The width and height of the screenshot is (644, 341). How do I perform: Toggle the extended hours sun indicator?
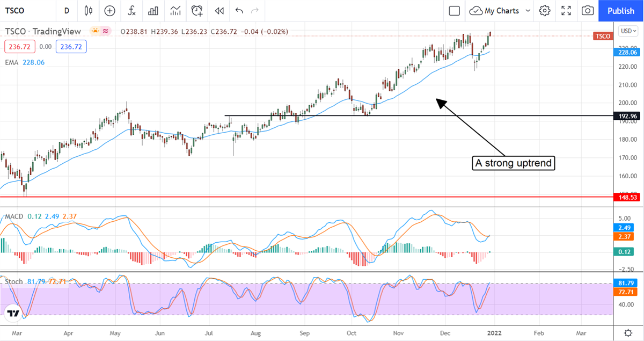pyautogui.click(x=96, y=32)
